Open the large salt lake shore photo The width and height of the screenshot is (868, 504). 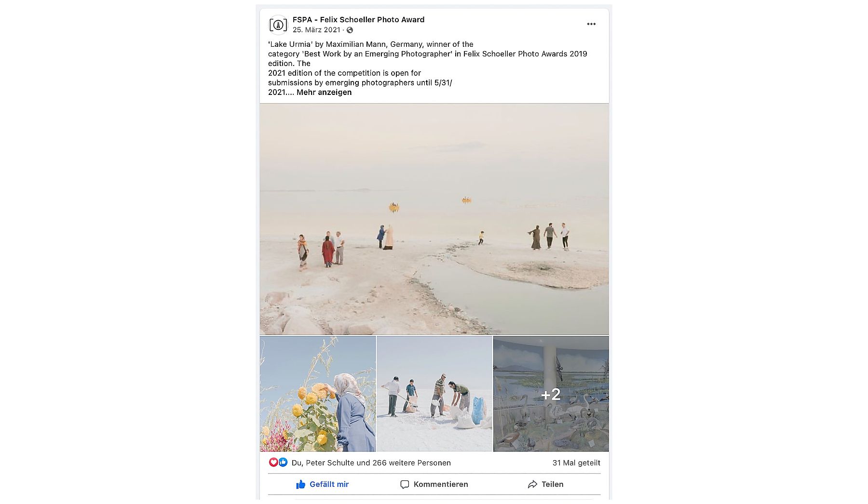[x=434, y=219]
